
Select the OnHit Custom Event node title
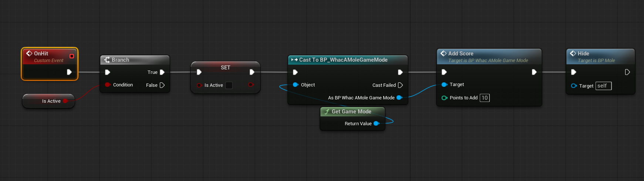click(x=41, y=54)
